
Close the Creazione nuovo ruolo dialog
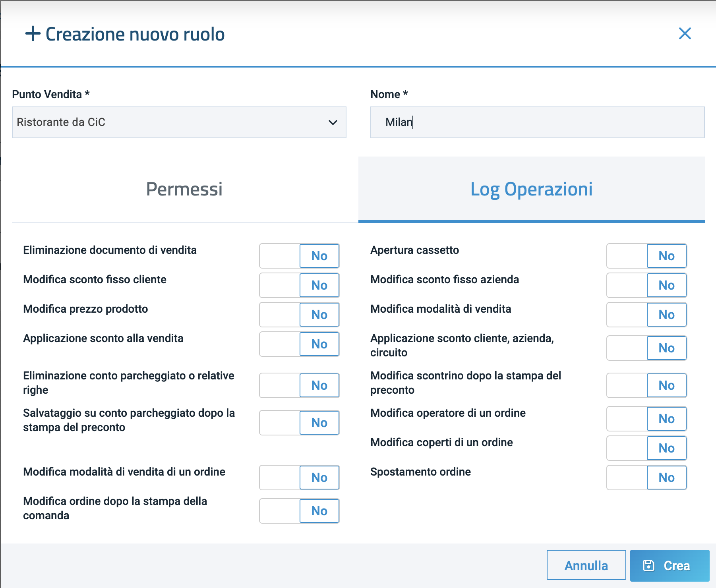(685, 34)
